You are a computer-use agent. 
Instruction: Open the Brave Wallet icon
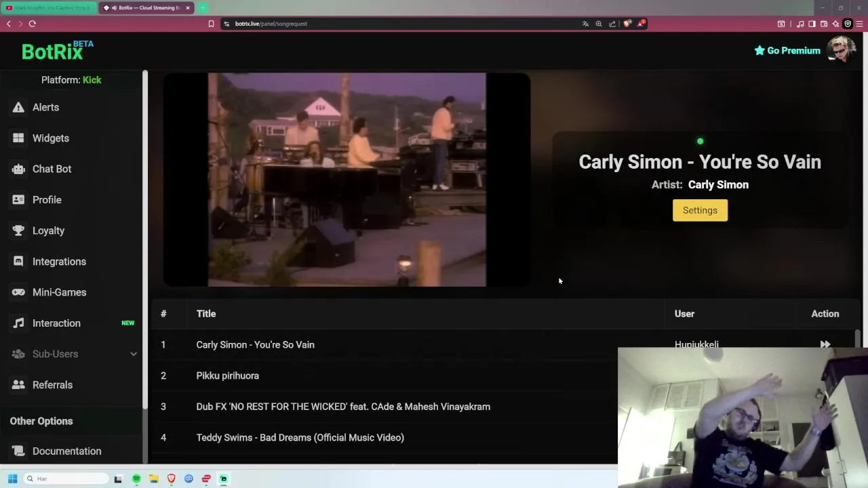click(824, 24)
